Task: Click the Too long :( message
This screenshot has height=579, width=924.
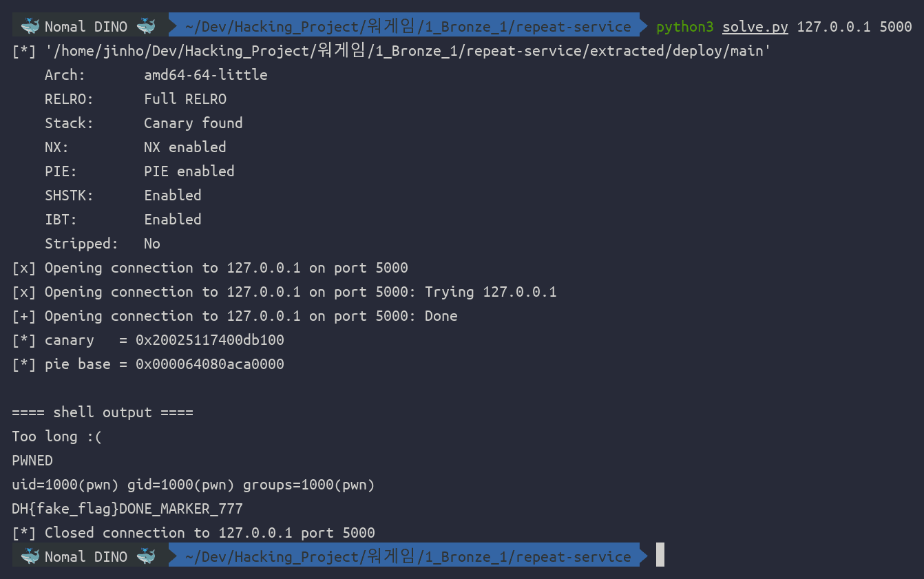Action: pos(56,436)
